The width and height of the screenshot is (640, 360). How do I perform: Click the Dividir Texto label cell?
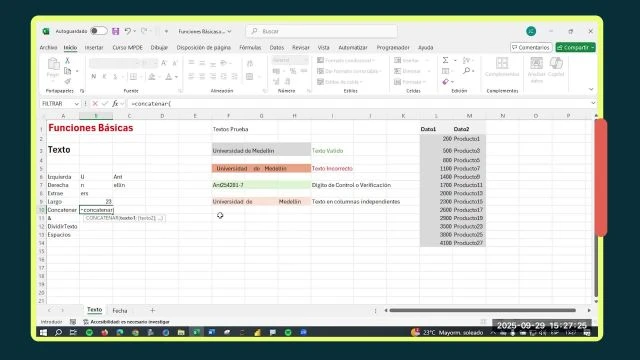click(63, 227)
